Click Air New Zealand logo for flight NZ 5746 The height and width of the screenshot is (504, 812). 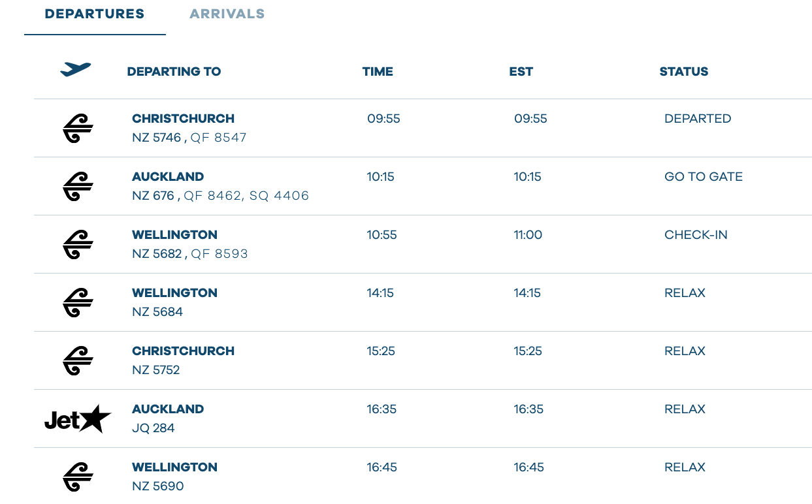pyautogui.click(x=78, y=128)
